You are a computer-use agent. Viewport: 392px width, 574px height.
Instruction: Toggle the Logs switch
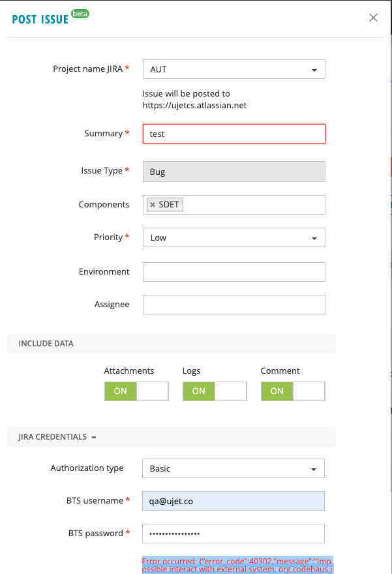(x=215, y=391)
